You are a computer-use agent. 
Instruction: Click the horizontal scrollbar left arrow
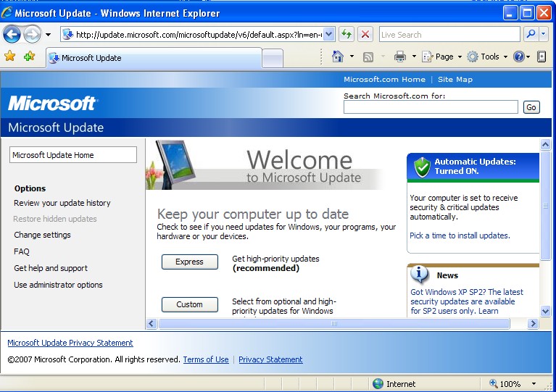click(x=152, y=323)
